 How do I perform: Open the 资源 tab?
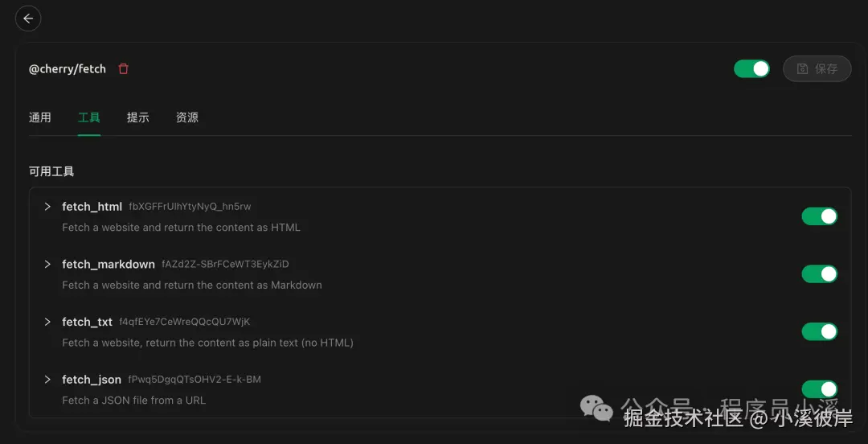coord(187,117)
